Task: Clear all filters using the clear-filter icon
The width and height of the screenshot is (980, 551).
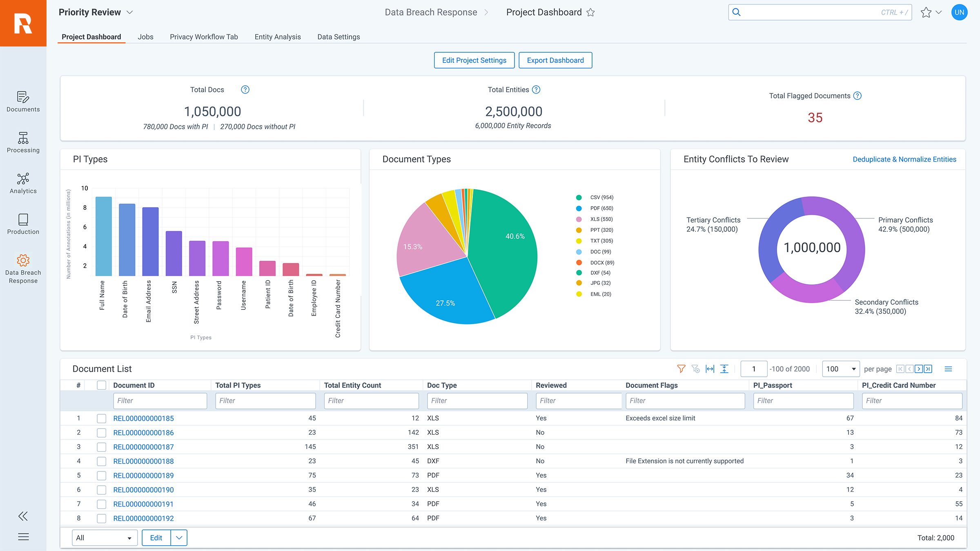Action: [695, 369]
